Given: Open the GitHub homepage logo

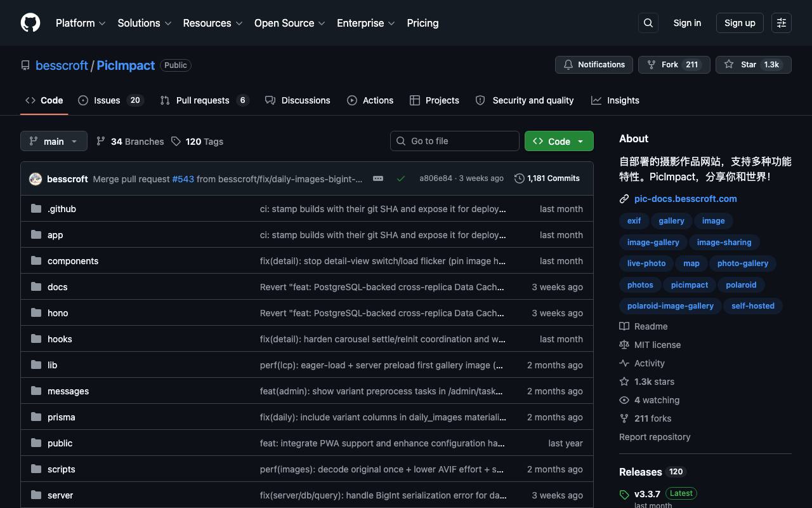Looking at the screenshot, I should click(30, 23).
